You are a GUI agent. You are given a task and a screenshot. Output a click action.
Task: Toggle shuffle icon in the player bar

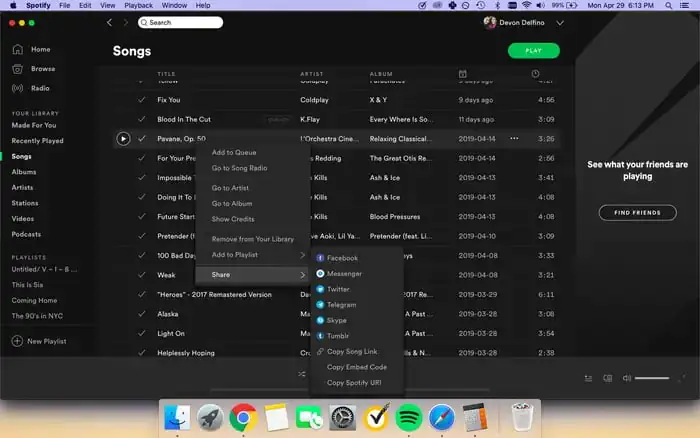click(x=302, y=374)
